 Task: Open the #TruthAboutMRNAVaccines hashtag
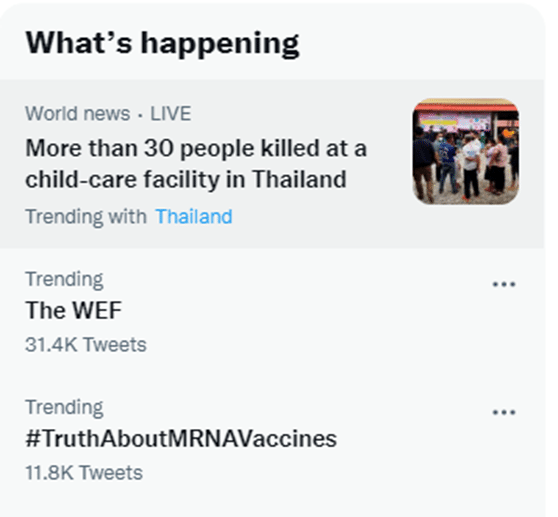[x=181, y=438]
